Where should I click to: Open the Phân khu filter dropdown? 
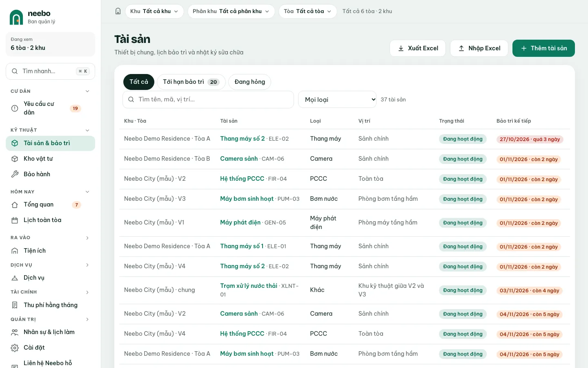[231, 11]
